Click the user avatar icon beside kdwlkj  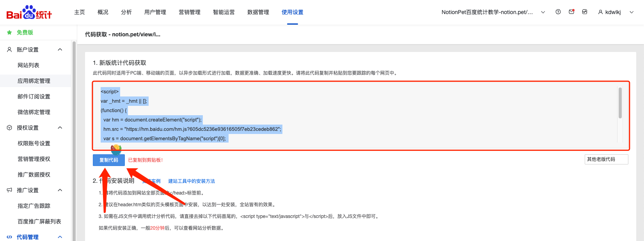click(x=600, y=12)
